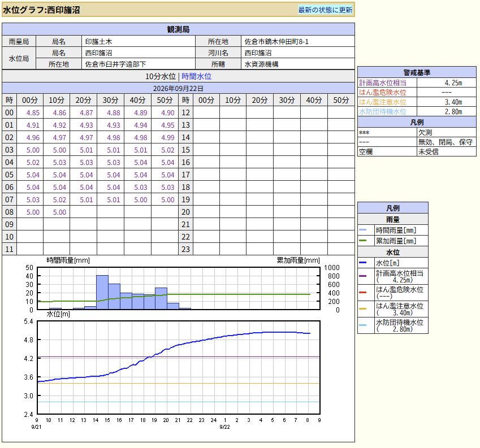Click the 水位グラフ:西印旛沼 page title
Image resolution: width=480 pixels, height=448 pixels.
pyautogui.click(x=41, y=10)
